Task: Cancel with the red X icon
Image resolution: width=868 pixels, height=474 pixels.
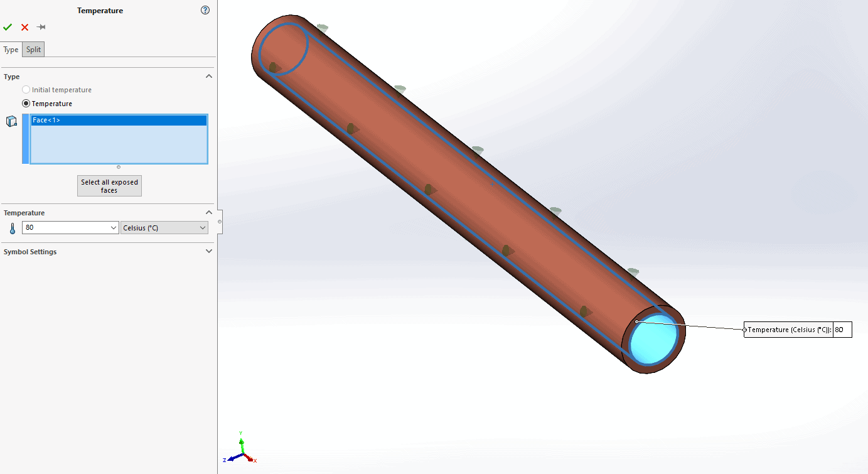Action: [24, 27]
